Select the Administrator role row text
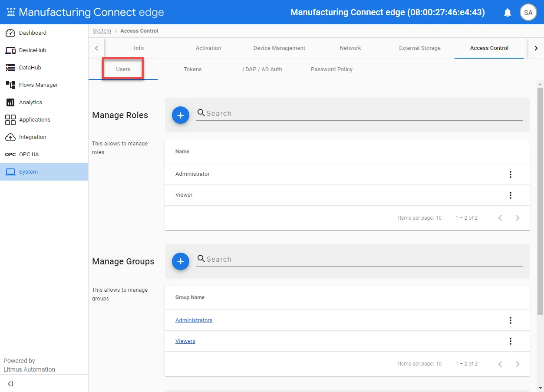The width and height of the screenshot is (544, 392). (x=192, y=174)
